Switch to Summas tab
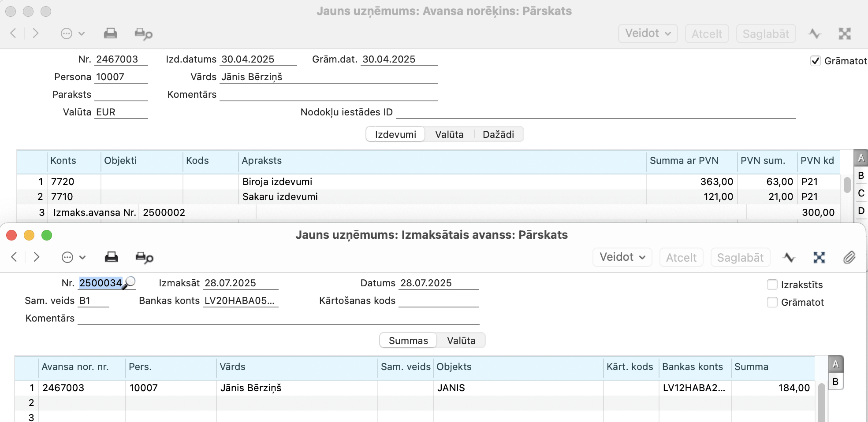The width and height of the screenshot is (868, 422). 408,341
